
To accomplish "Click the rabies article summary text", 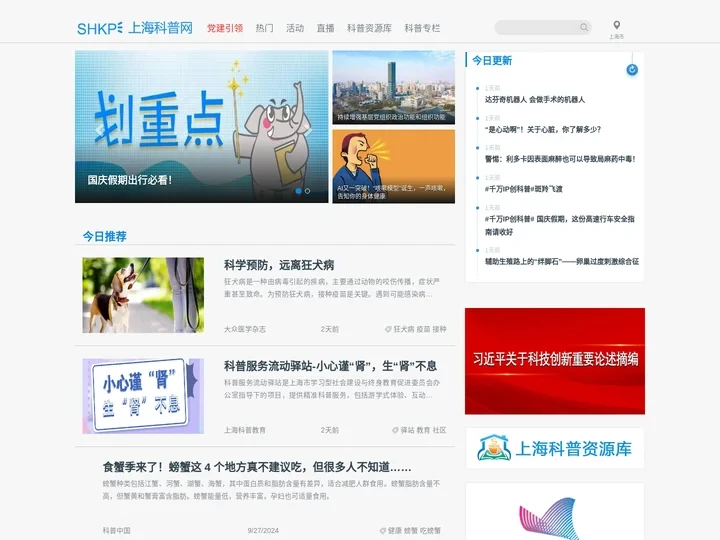I will point(332,288).
